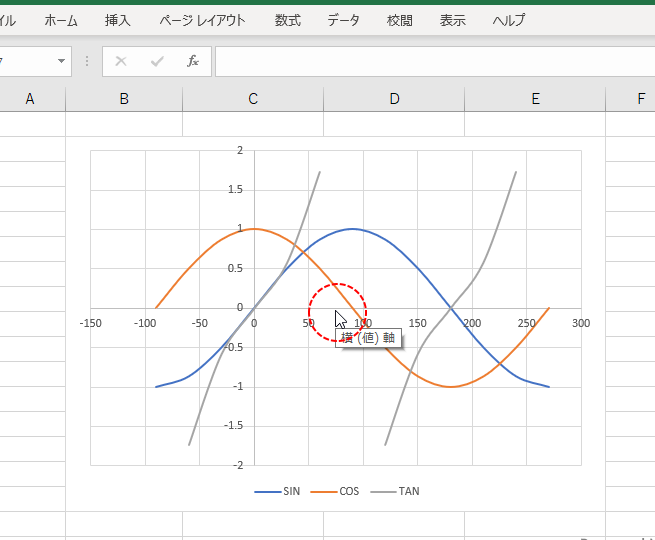
Task: Expand the Name Box dropdown arrow
Action: 61,61
